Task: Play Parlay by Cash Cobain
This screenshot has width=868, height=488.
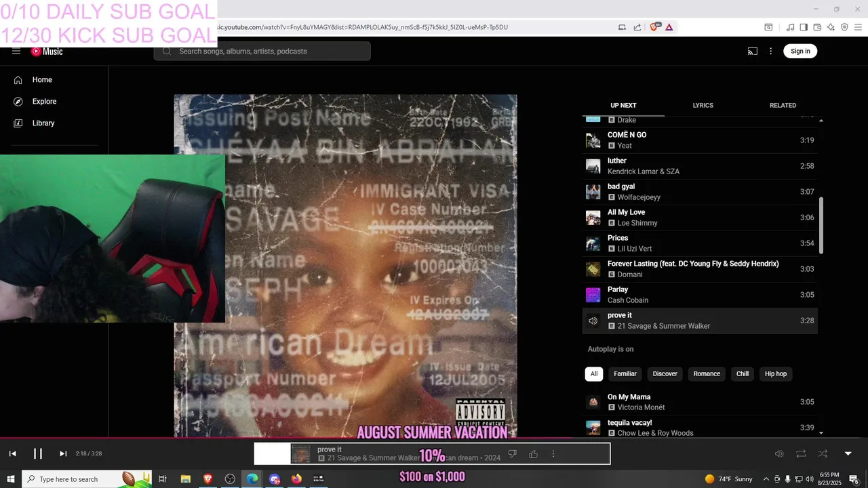Action: click(700, 295)
